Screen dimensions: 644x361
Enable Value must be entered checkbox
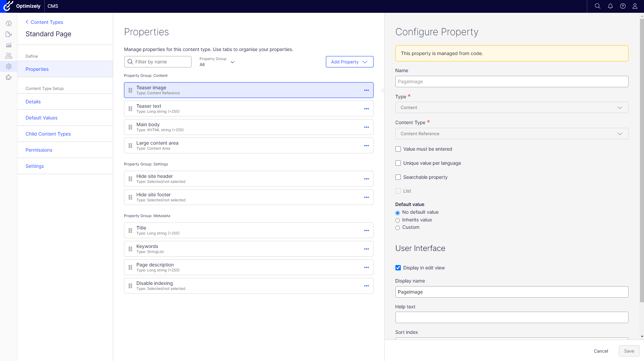pos(398,149)
